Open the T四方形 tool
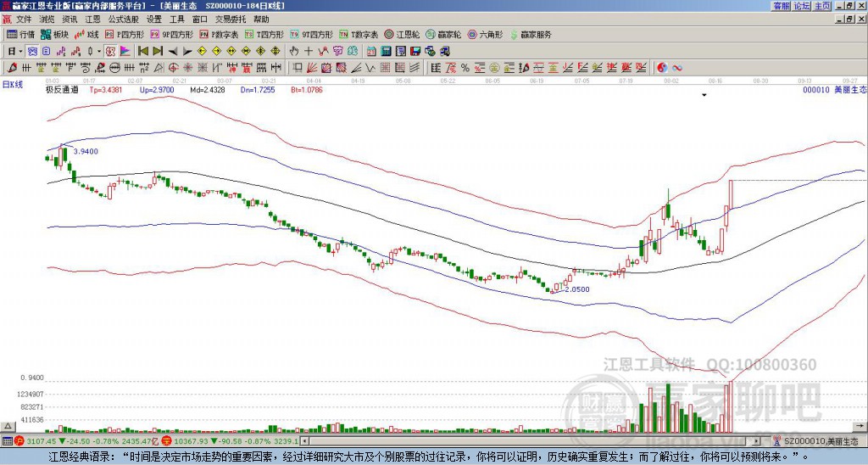The height and width of the screenshot is (465, 868). 264,34
